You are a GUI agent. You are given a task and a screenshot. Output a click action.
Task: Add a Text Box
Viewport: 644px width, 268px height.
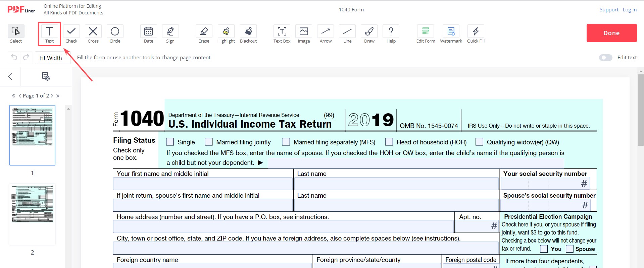point(282,34)
